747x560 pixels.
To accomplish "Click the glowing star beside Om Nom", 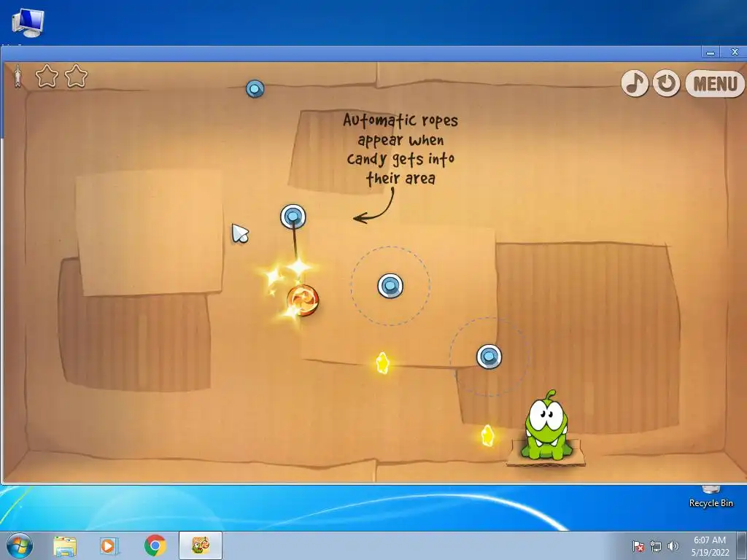I will pos(487,435).
